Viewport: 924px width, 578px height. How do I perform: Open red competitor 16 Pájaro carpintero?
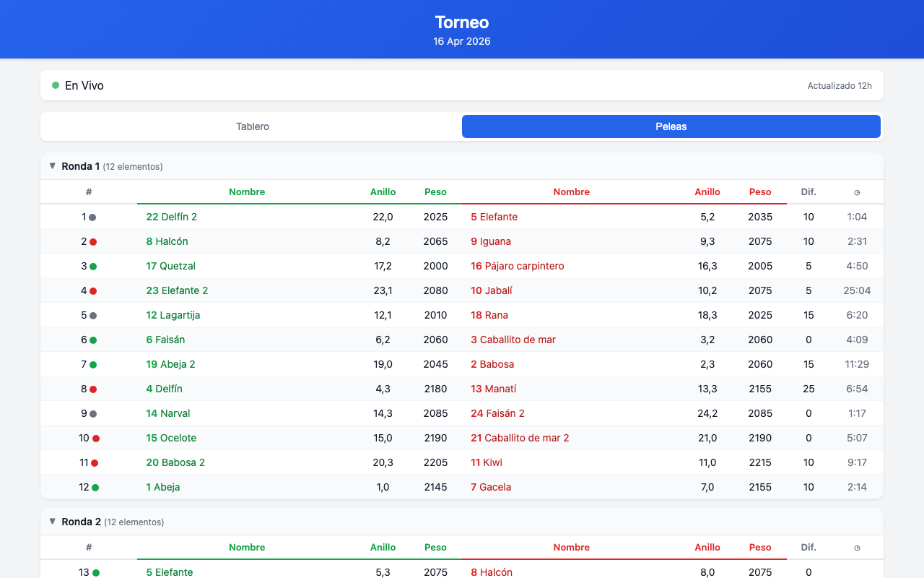pos(518,266)
